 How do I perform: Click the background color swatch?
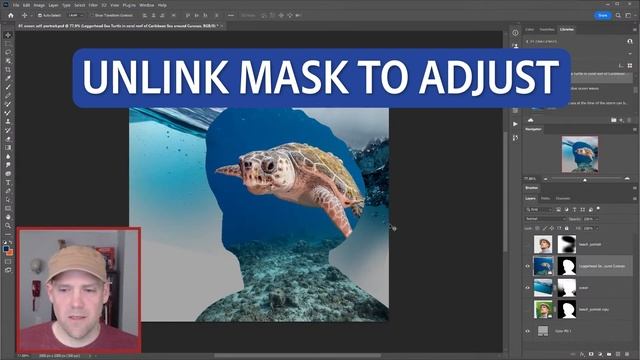pyautogui.click(x=10, y=252)
